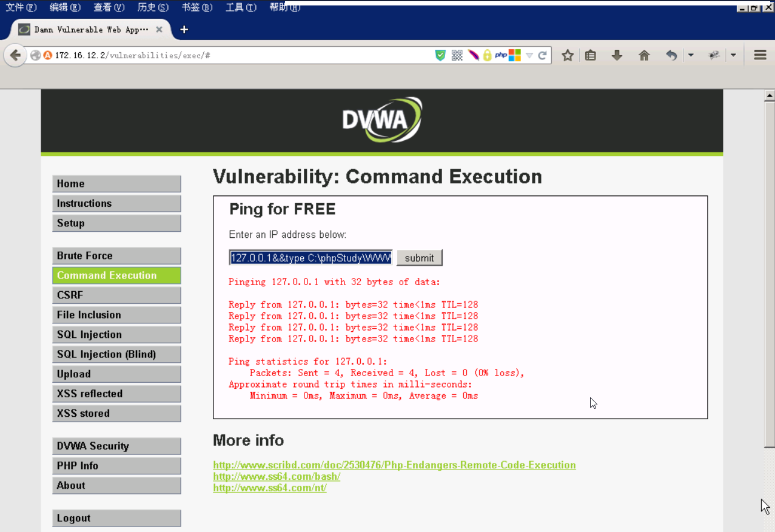This screenshot has width=775, height=532.
Task: Bookmark this page with the star icon
Action: click(x=568, y=55)
